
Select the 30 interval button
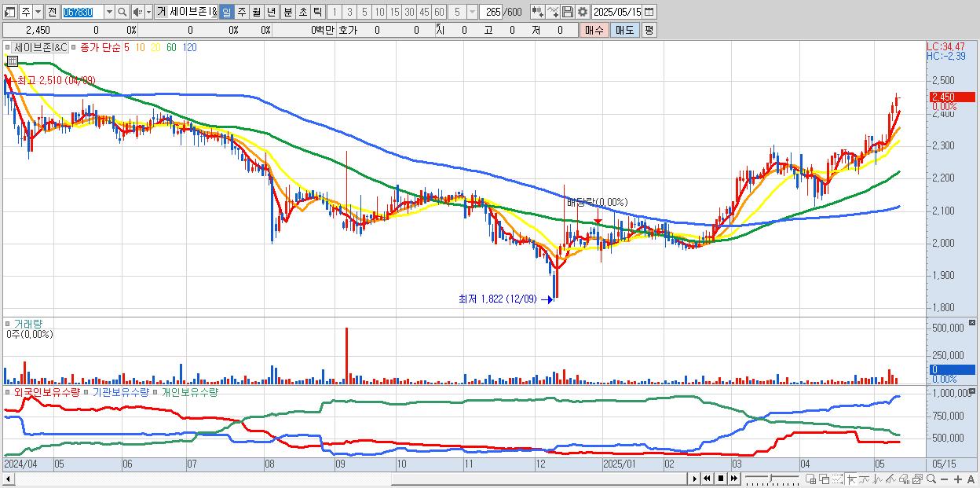pos(410,12)
